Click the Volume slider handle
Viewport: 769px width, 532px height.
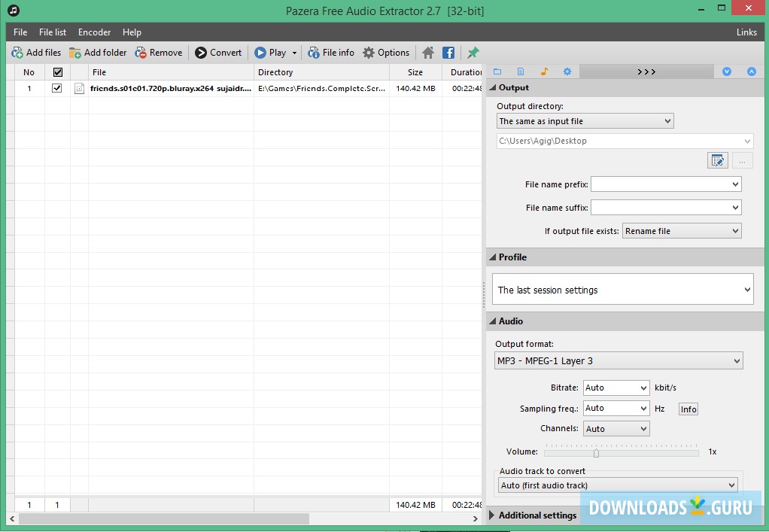597,452
